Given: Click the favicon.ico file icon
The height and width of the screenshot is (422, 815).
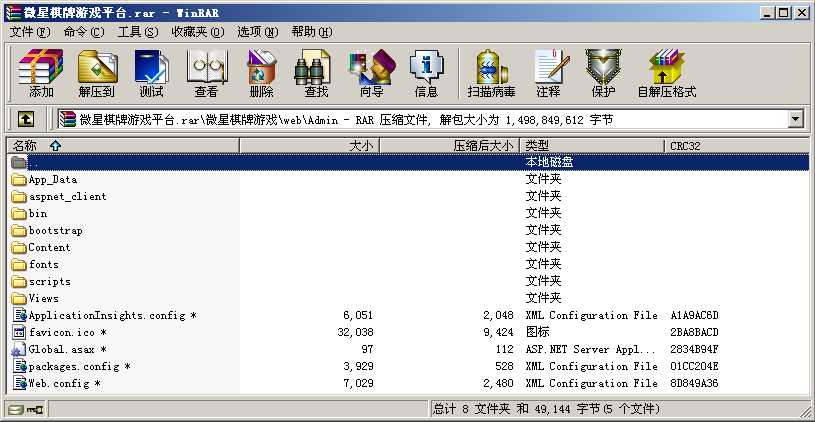Looking at the screenshot, I should [19, 333].
